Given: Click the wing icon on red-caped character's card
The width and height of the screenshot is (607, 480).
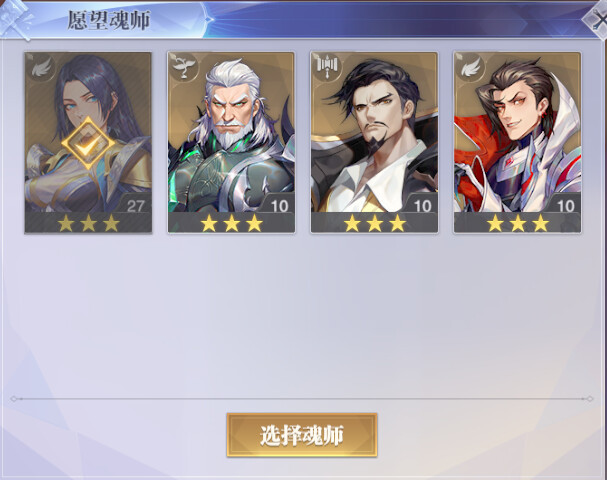Looking at the screenshot, I should 471,66.
